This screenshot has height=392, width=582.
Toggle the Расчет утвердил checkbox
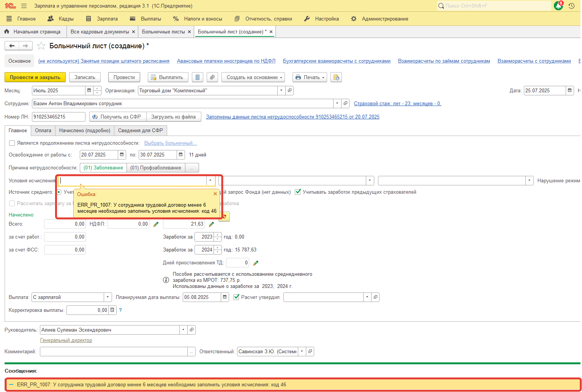pyautogui.click(x=236, y=297)
